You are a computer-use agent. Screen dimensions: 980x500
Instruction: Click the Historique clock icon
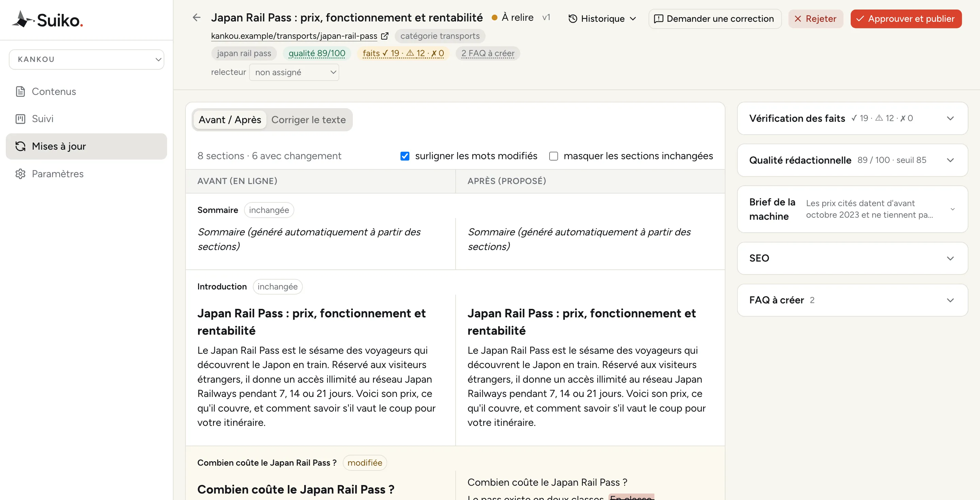[573, 19]
